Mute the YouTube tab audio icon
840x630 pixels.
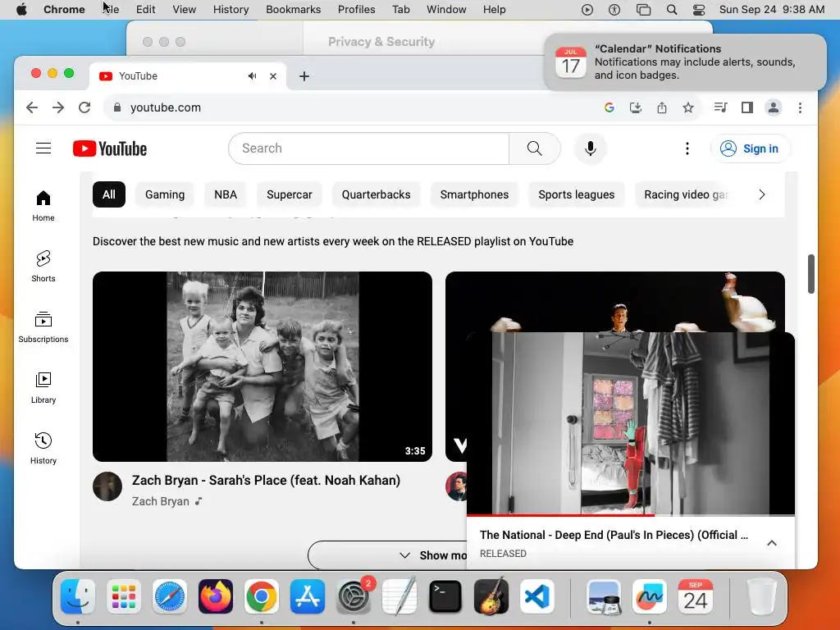252,76
